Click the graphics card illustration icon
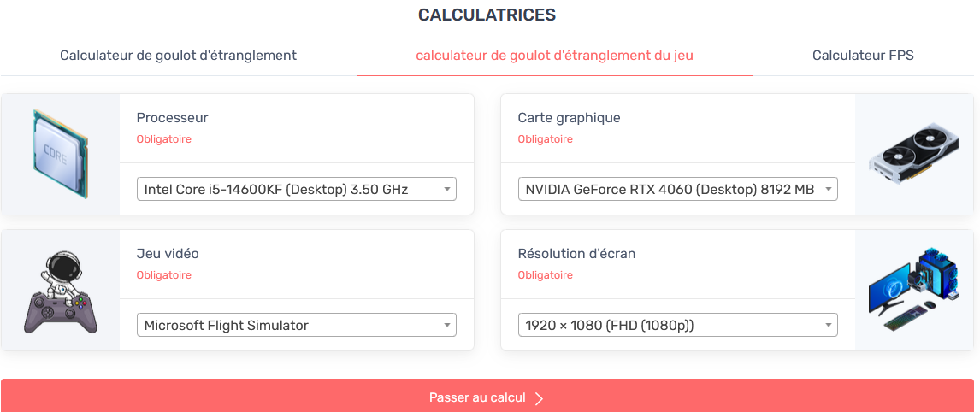The width and height of the screenshot is (980, 412). (913, 155)
